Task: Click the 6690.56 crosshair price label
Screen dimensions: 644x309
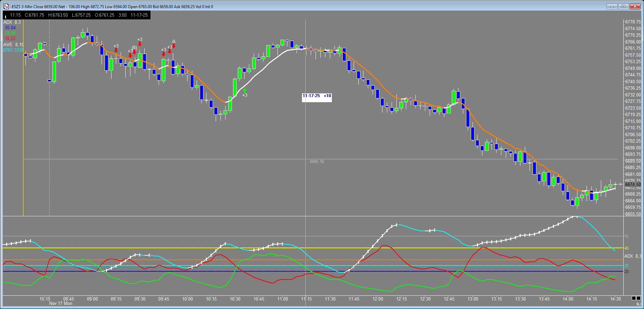Action: point(317,162)
